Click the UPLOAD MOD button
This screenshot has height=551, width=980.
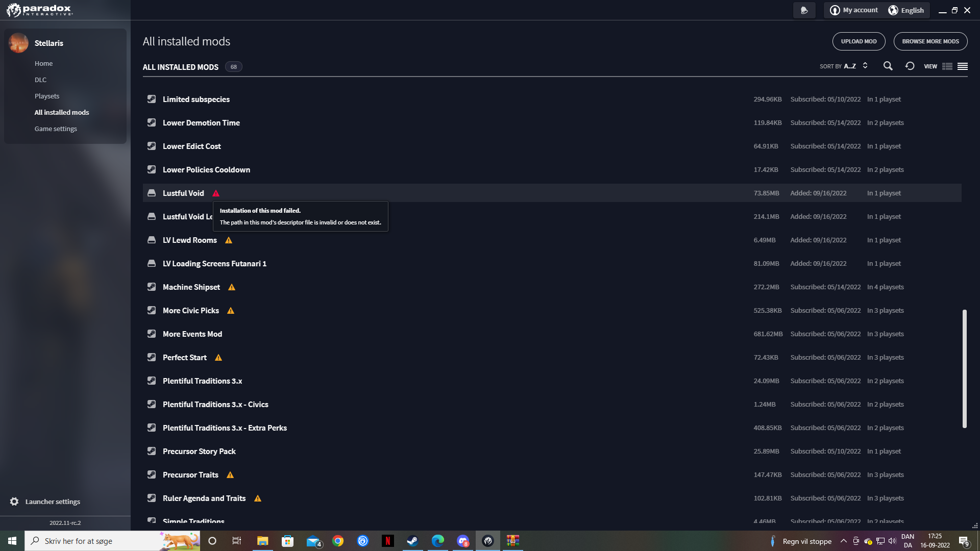859,41
